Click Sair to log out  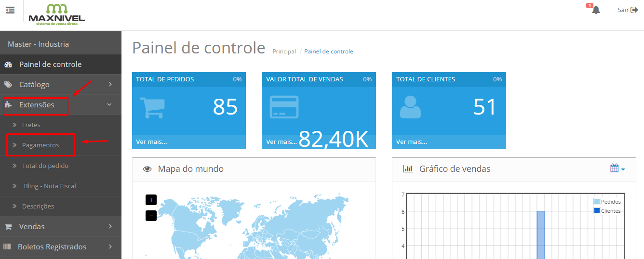pos(627,10)
